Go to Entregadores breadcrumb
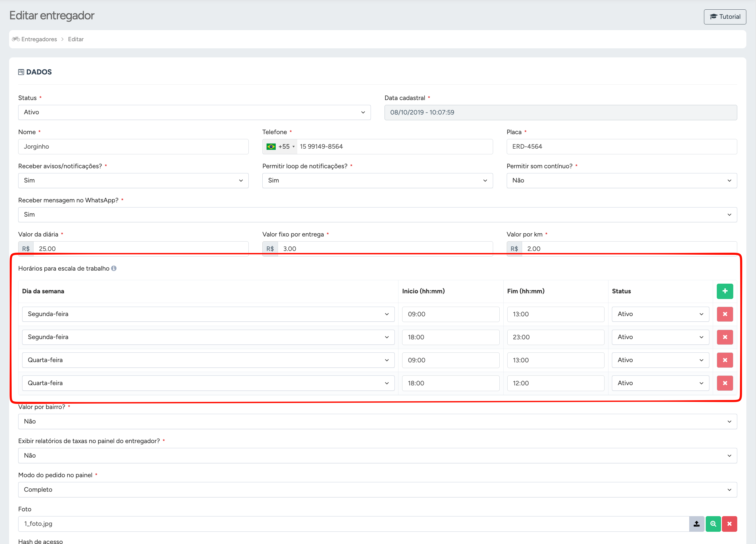The height and width of the screenshot is (544, 756). pos(39,39)
